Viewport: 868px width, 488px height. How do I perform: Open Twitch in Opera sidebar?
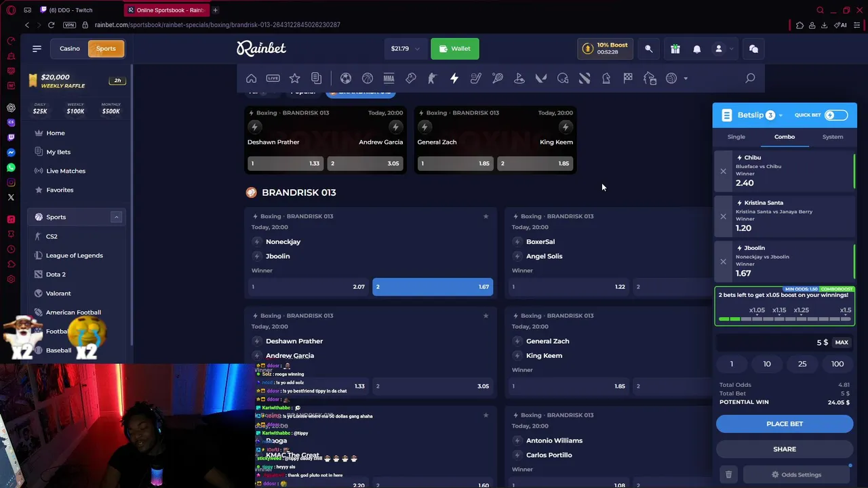click(x=11, y=138)
